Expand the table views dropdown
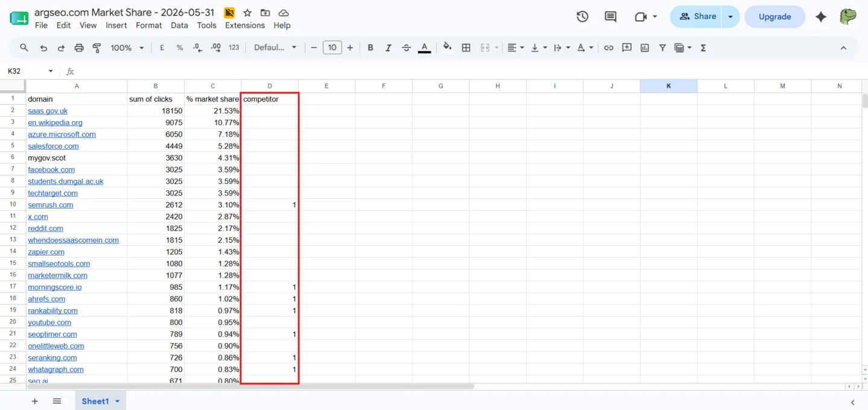Viewport: 868px width, 410px height. click(x=689, y=48)
